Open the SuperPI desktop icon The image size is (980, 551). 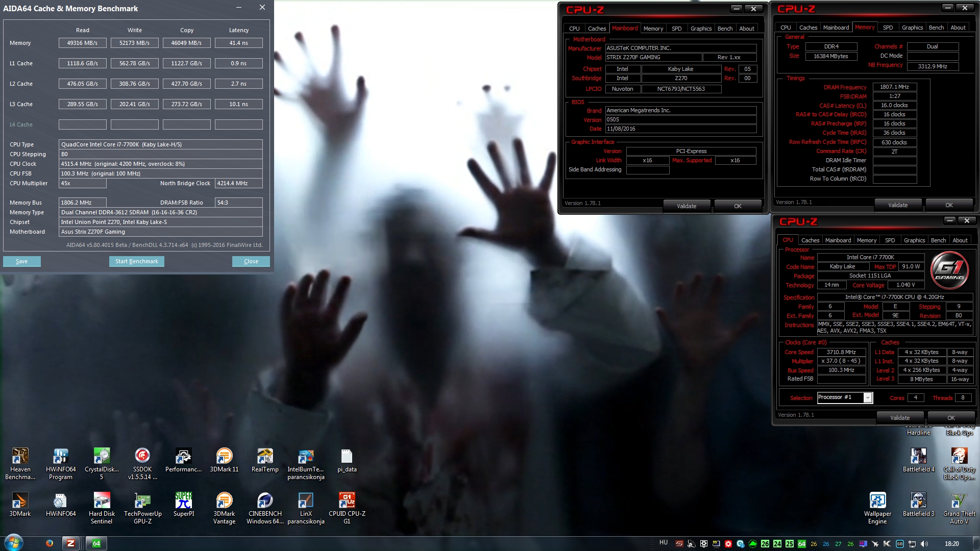tap(183, 504)
